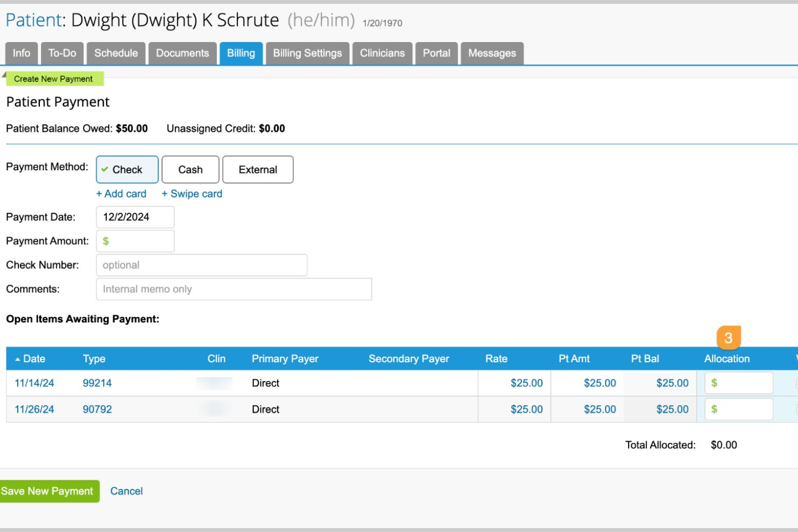Collapse the Create New Payment triangle
This screenshot has width=798, height=532.
(x=4, y=75)
